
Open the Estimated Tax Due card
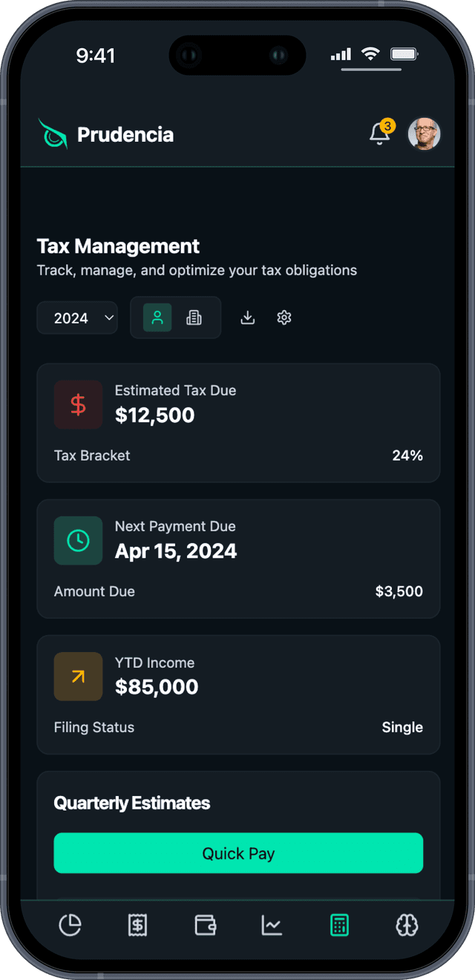[238, 423]
